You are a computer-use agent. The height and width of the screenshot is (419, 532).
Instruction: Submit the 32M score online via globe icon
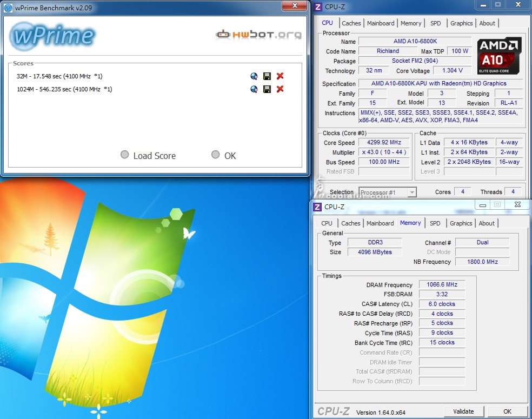click(254, 76)
